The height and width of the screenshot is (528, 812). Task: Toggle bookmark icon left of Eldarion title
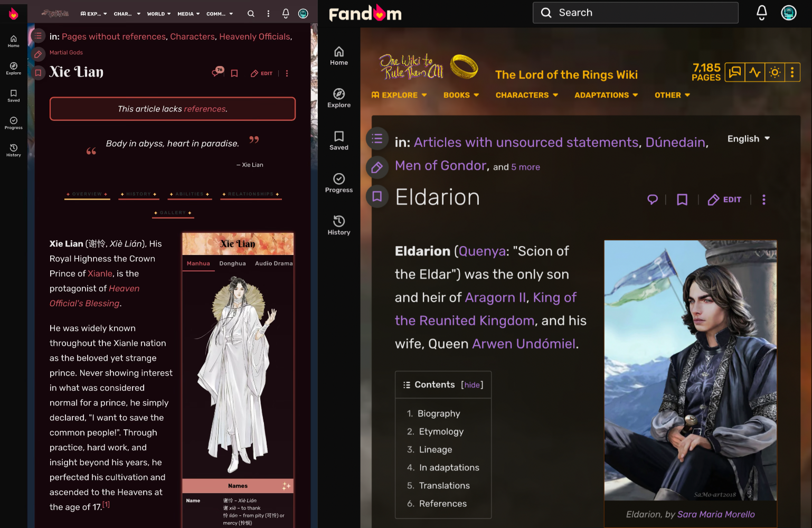tap(377, 196)
